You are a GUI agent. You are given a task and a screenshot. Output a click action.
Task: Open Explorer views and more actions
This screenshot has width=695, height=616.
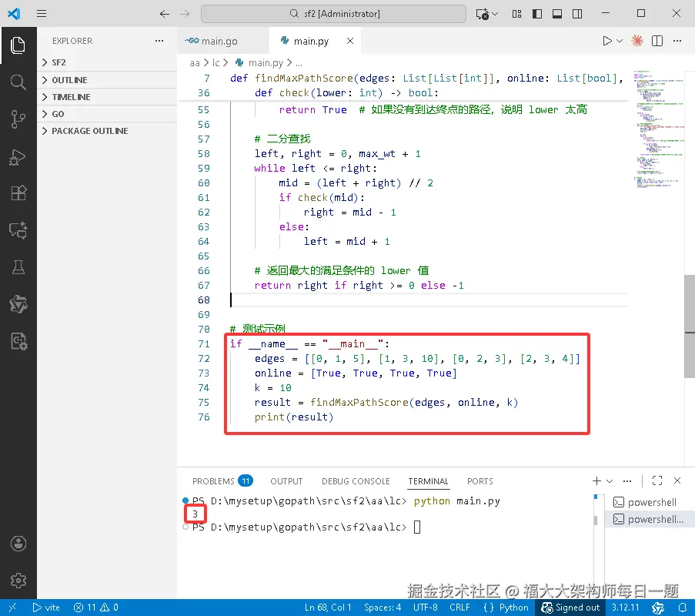159,41
